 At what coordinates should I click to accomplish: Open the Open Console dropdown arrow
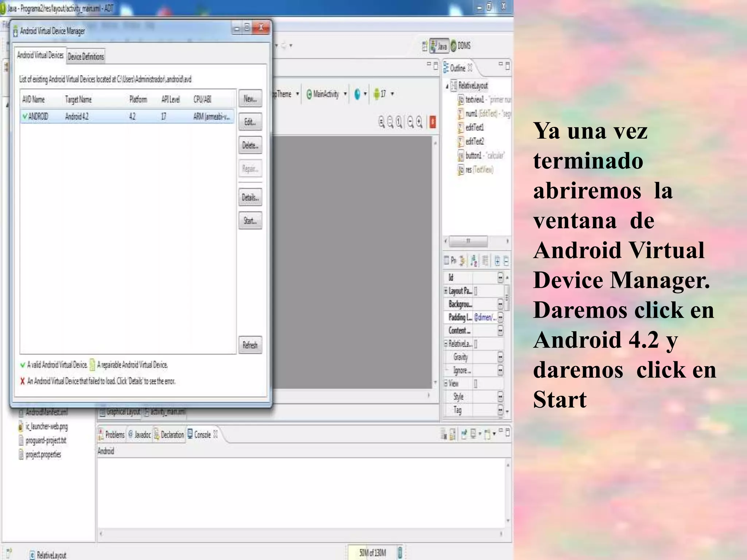pos(494,434)
